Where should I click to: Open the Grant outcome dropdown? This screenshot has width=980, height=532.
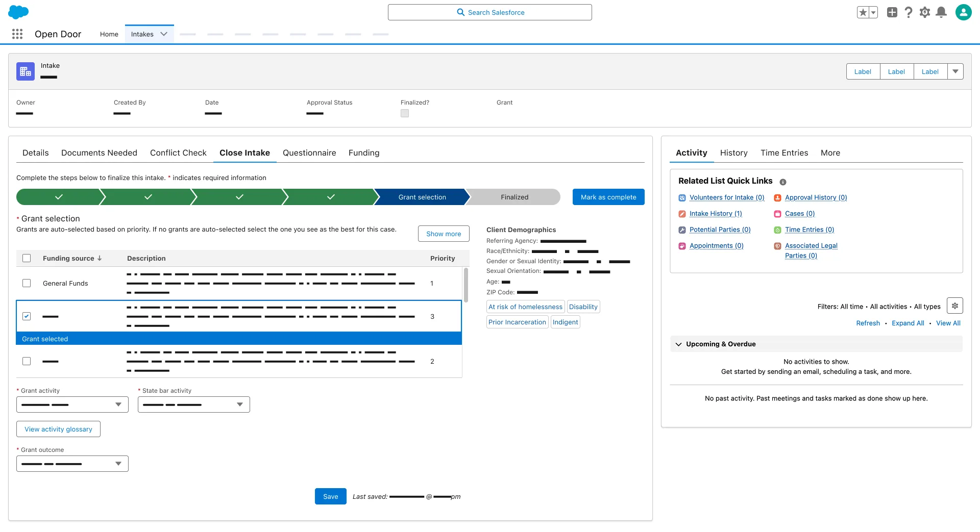72,464
